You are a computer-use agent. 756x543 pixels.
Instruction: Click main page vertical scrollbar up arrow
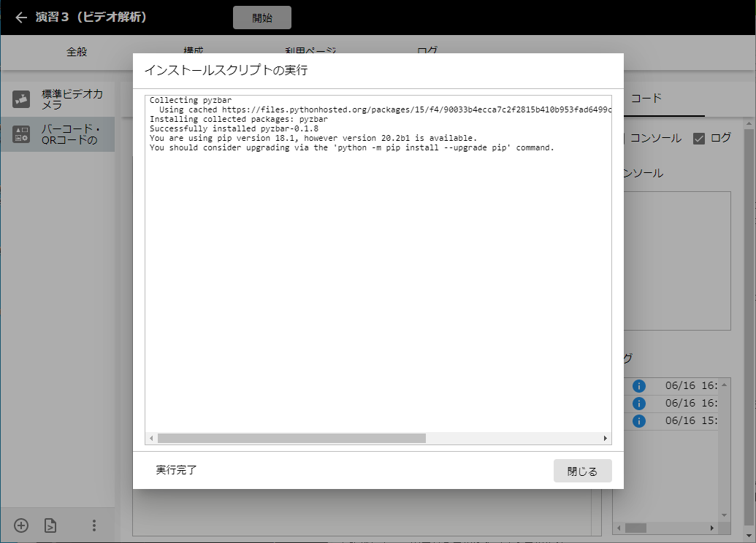click(749, 124)
